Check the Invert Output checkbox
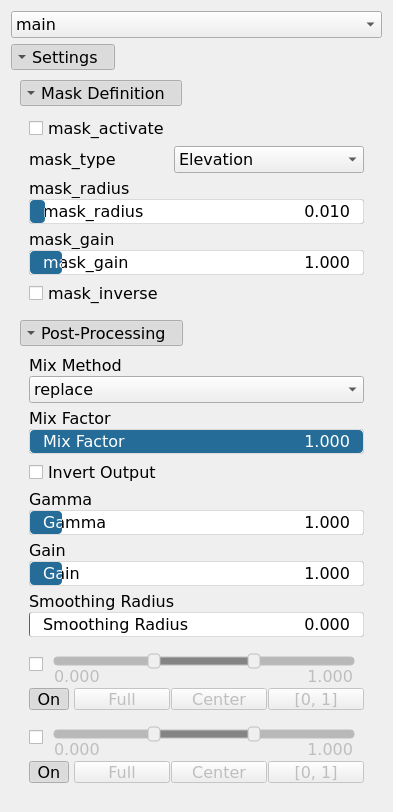 pyautogui.click(x=36, y=472)
